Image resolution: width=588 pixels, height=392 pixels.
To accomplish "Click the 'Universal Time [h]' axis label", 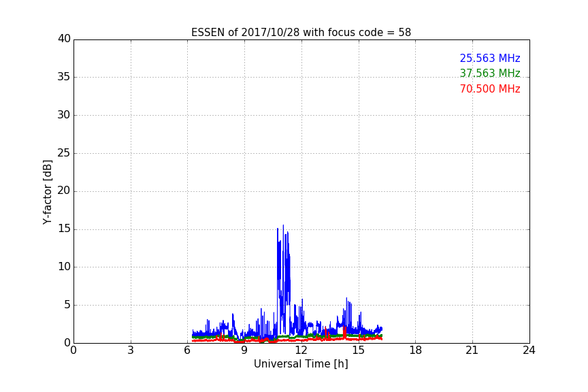I will click(301, 364).
